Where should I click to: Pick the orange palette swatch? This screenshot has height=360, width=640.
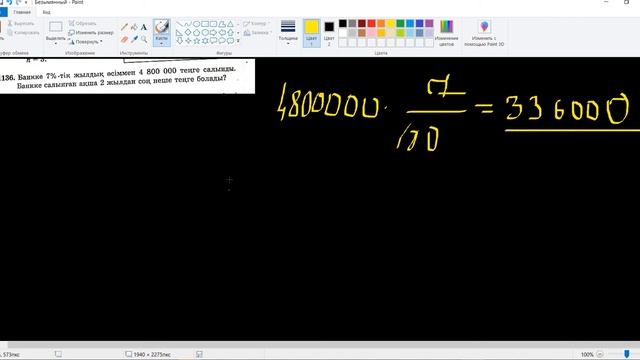(x=381, y=23)
